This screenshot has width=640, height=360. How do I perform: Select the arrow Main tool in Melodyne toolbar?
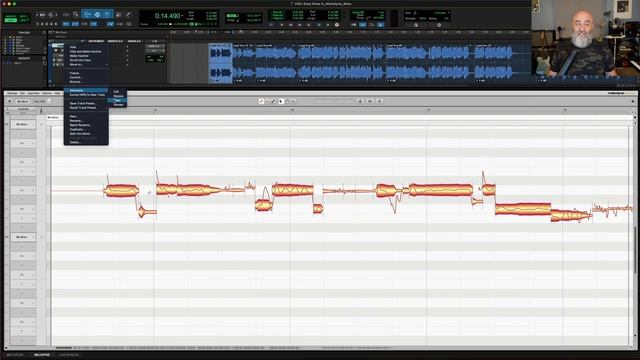tap(281, 101)
